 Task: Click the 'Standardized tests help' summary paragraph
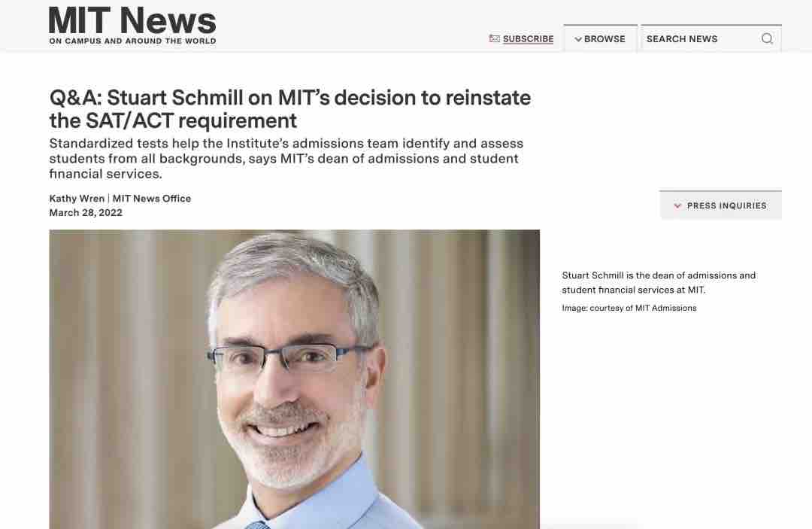pyautogui.click(x=286, y=158)
